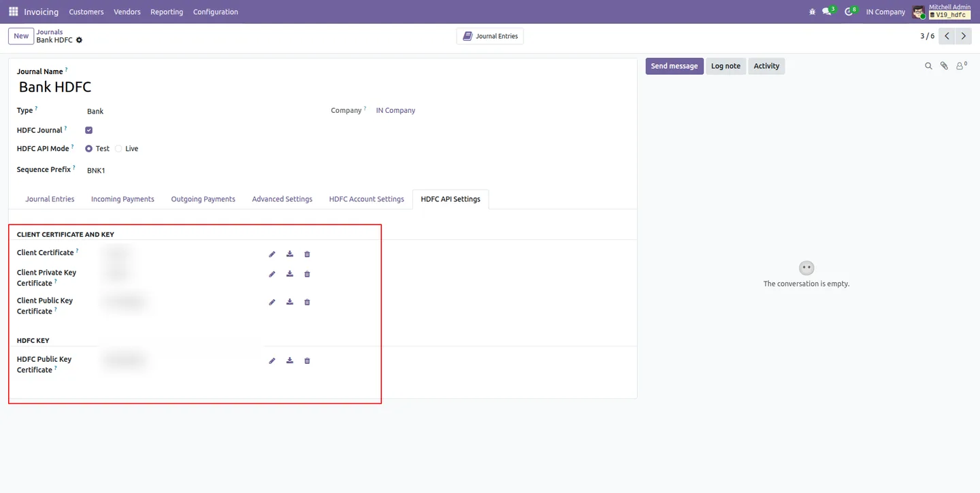
Task: Click the debug bug icon in navbar
Action: pos(811,12)
